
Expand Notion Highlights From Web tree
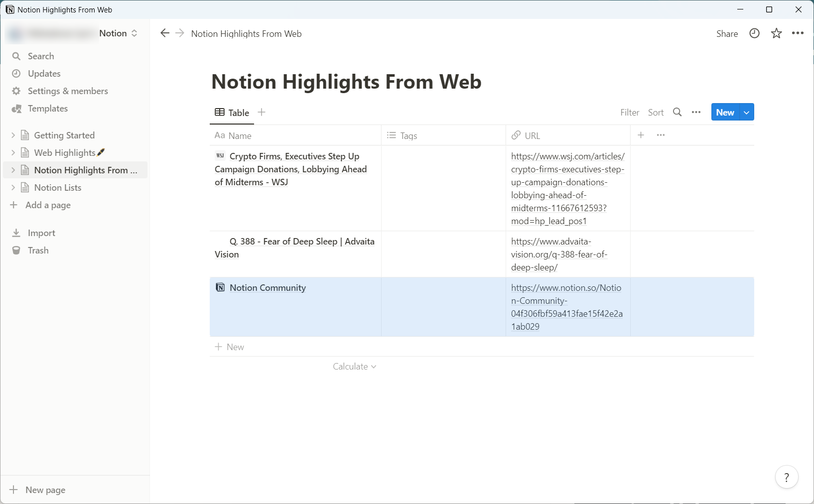pyautogui.click(x=13, y=170)
